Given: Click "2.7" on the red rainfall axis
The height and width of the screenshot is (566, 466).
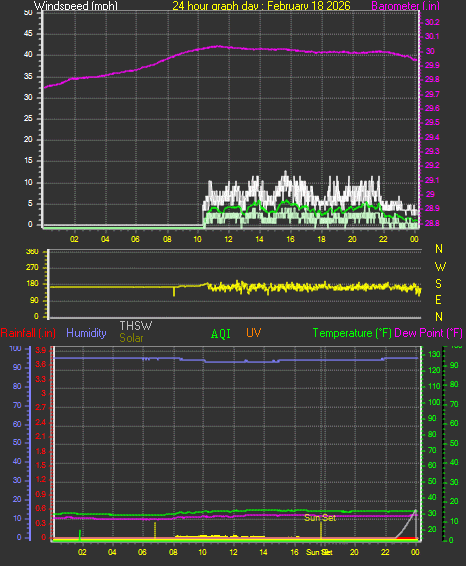Looking at the screenshot, I should (41, 408).
